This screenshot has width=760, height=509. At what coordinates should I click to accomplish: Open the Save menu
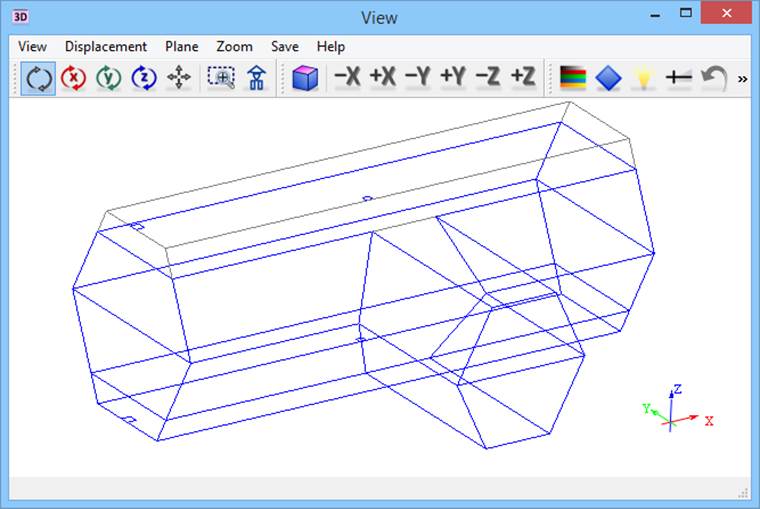pos(285,47)
